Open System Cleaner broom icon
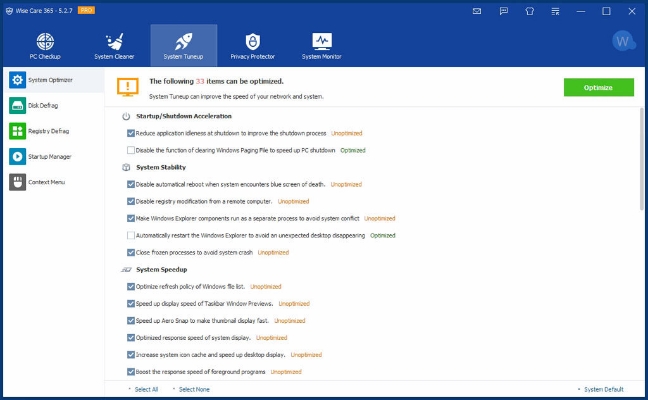Image resolution: width=648 pixels, height=400 pixels. click(114, 41)
